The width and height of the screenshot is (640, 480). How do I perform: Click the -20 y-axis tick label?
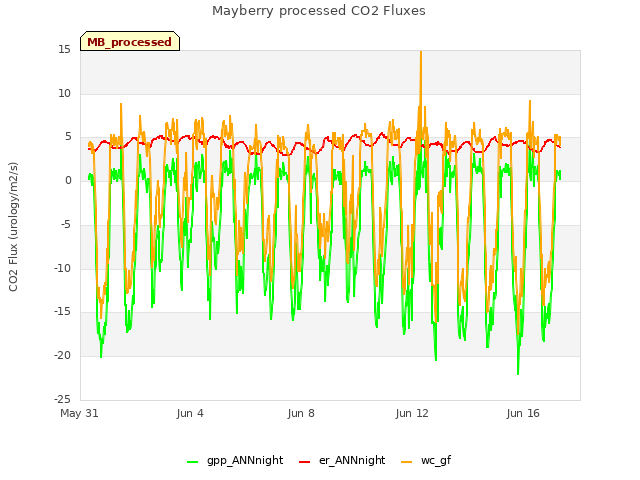[63, 356]
